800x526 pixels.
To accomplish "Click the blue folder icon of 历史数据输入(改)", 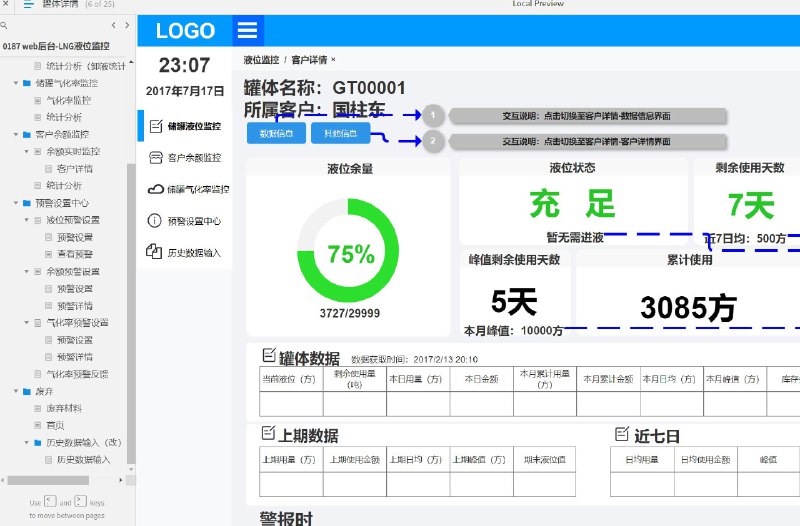I will point(37,442).
